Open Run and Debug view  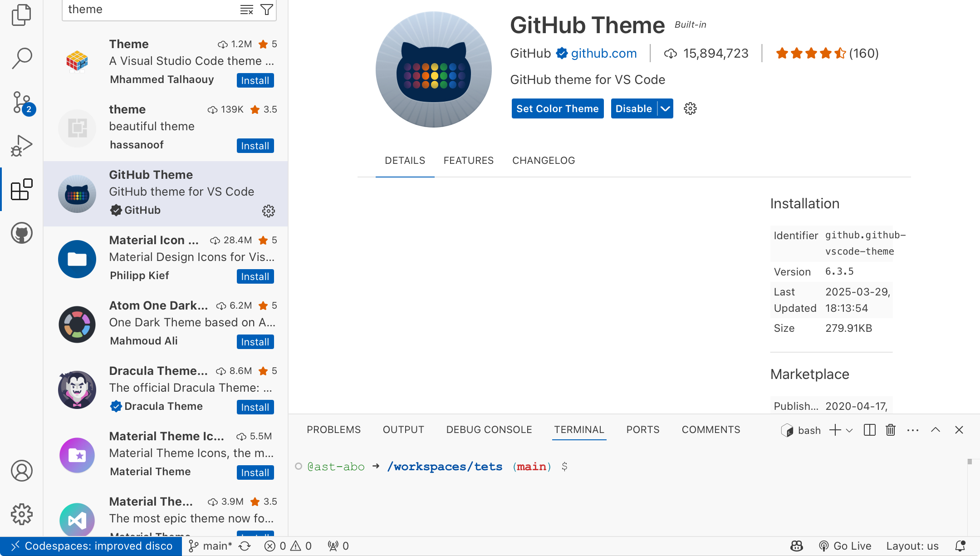tap(21, 146)
